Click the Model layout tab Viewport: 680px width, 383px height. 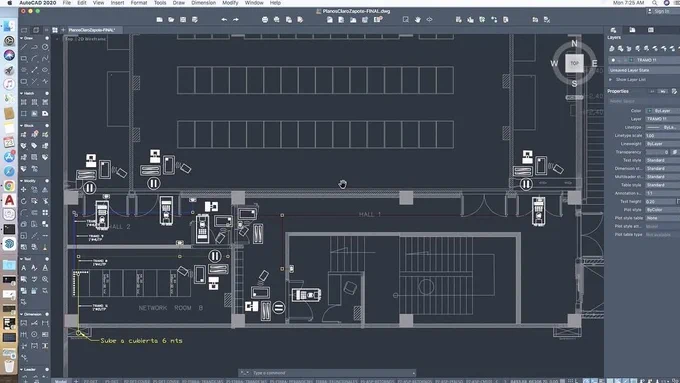pos(61,381)
